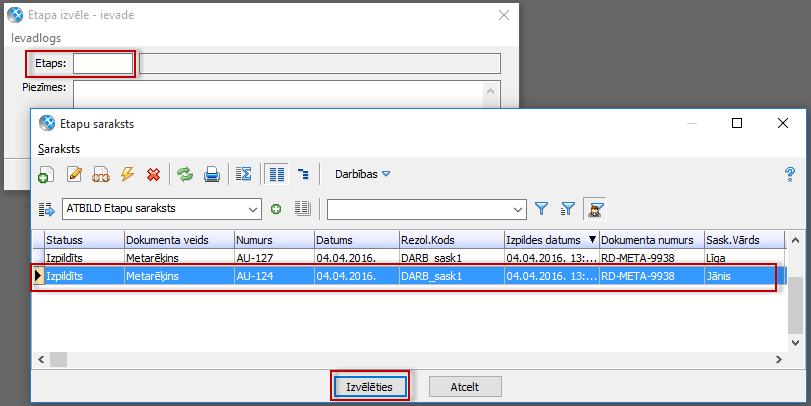Click the Izvēlēties button
Screen dimensions: 811x406
click(370, 386)
